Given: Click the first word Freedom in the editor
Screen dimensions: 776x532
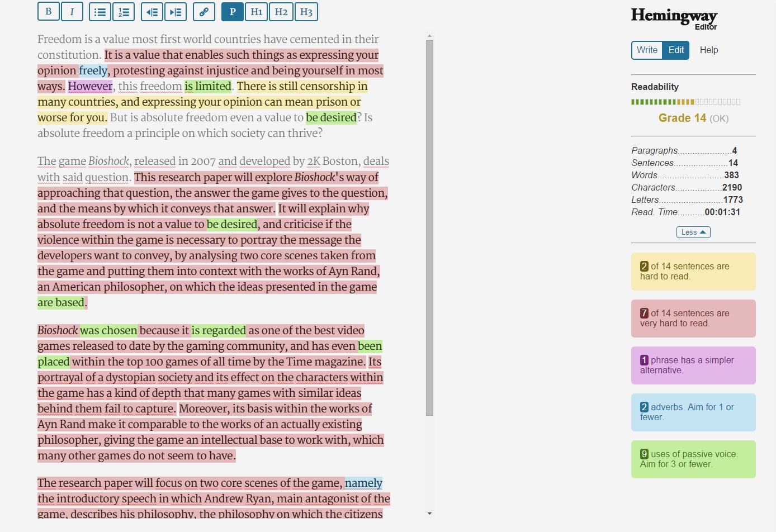Looking at the screenshot, I should click(x=59, y=39).
